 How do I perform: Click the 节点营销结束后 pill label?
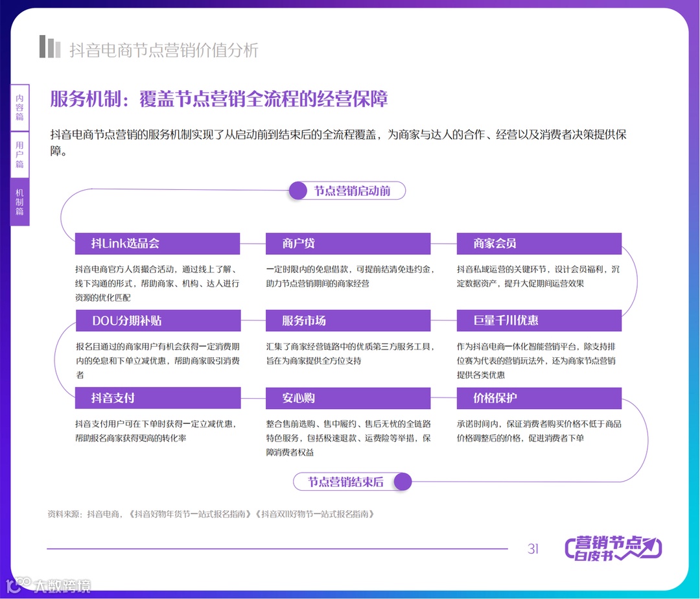[x=345, y=482]
